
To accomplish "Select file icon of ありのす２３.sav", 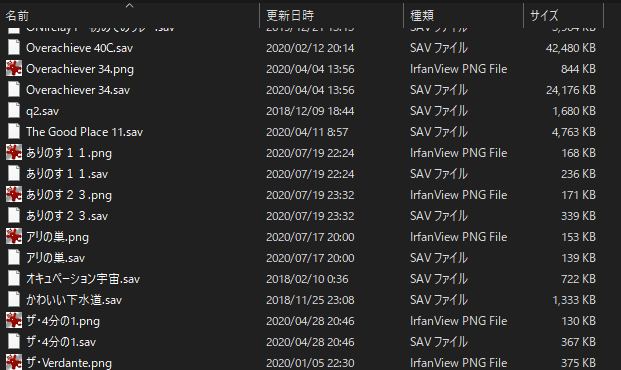I will pos(14,216).
